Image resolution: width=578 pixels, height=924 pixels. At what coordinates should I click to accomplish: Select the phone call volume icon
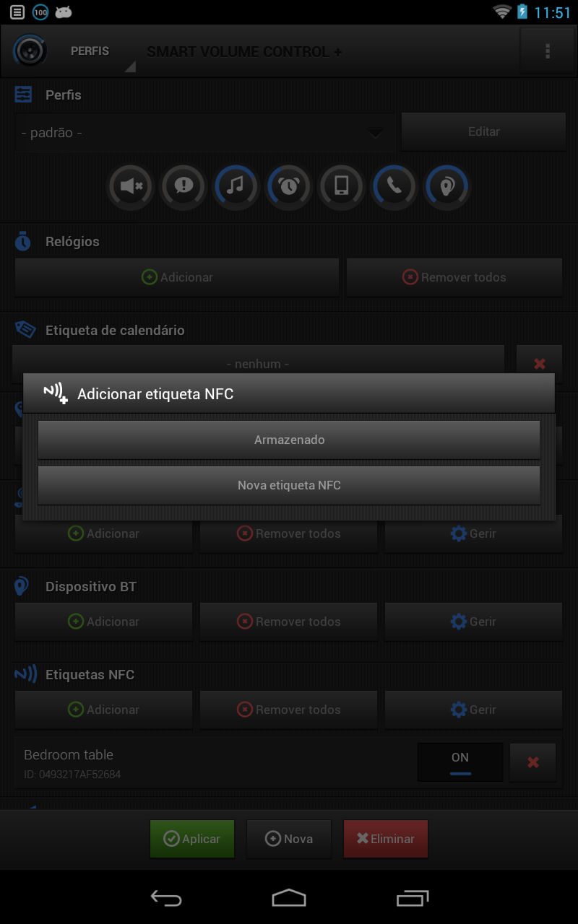click(394, 186)
